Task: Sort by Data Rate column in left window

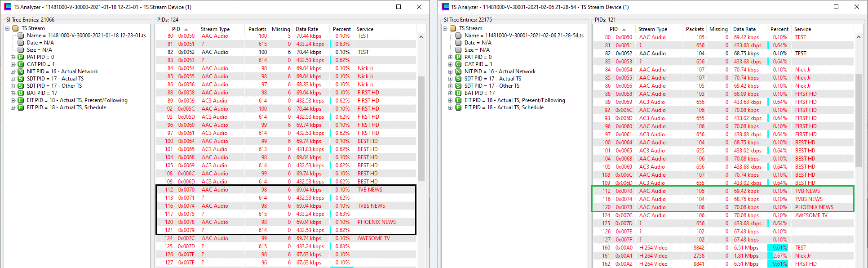Action: tap(307, 29)
